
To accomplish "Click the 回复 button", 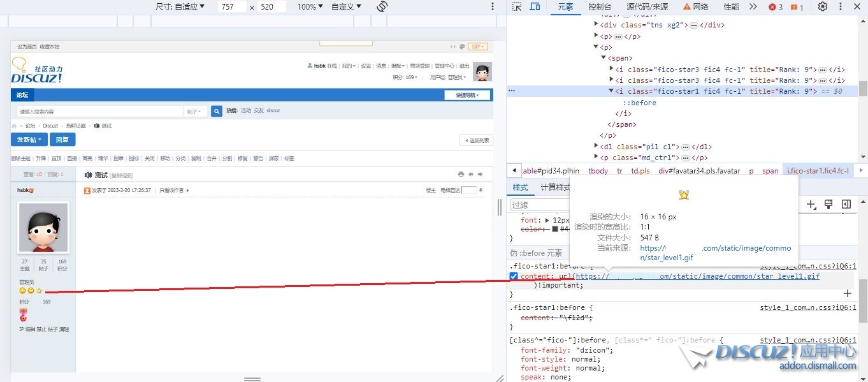I will 62,140.
